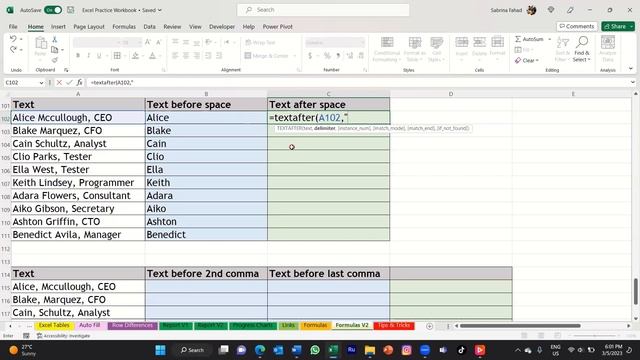Screen dimensions: 640x360
Task: Open the Undo history dropdown arrow
Action: [21, 39]
